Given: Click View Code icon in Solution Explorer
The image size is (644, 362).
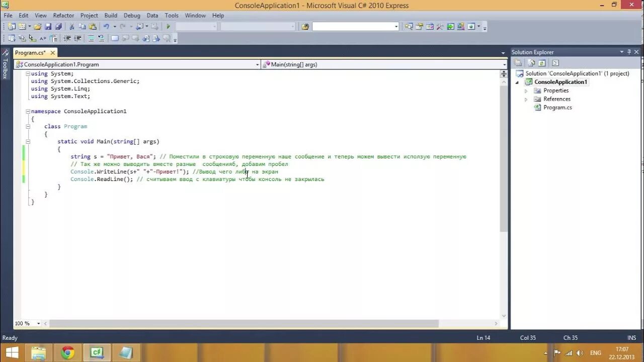Looking at the screenshot, I should tap(555, 63).
